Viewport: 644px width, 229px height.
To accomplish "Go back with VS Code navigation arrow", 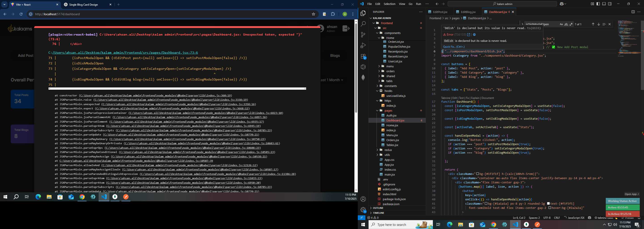I will (x=437, y=4).
